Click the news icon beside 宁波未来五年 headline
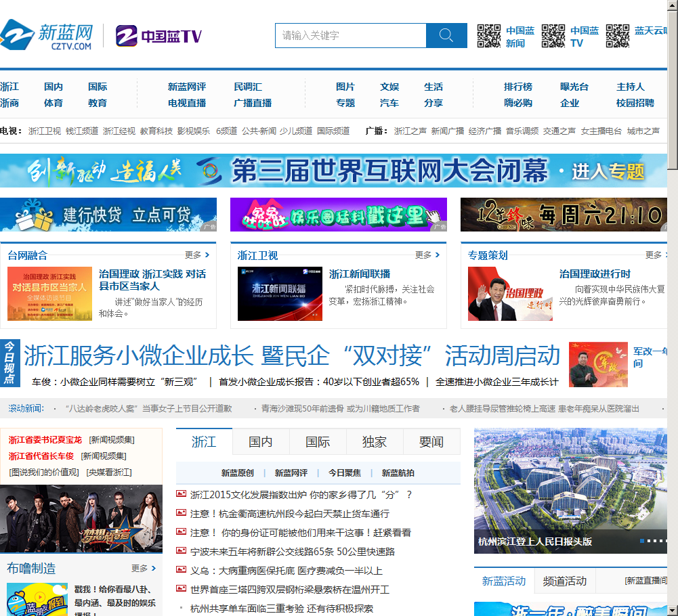Image resolution: width=678 pixels, height=616 pixels. pyautogui.click(x=181, y=551)
